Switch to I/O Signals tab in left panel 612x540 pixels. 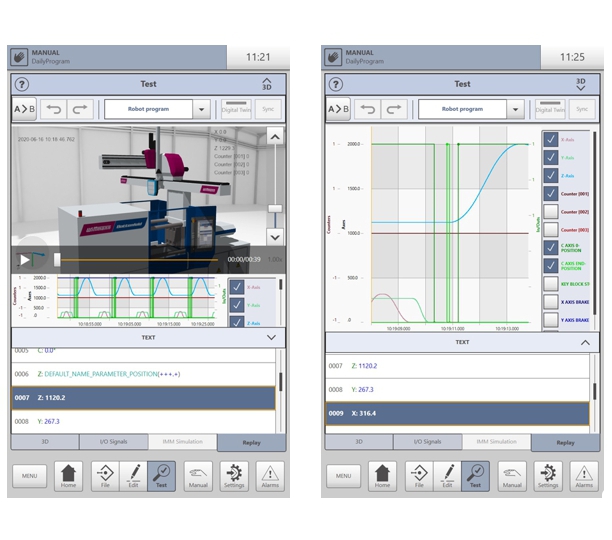114,442
